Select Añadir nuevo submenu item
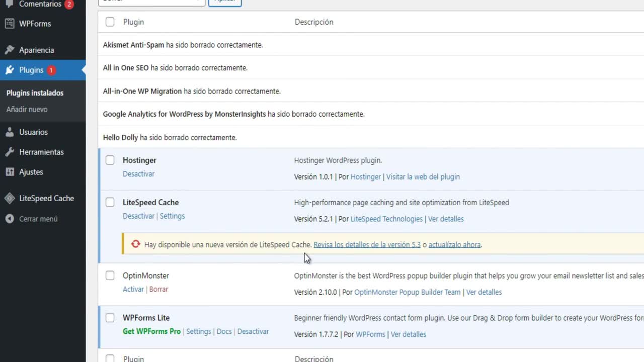This screenshot has width=644, height=362. click(27, 109)
